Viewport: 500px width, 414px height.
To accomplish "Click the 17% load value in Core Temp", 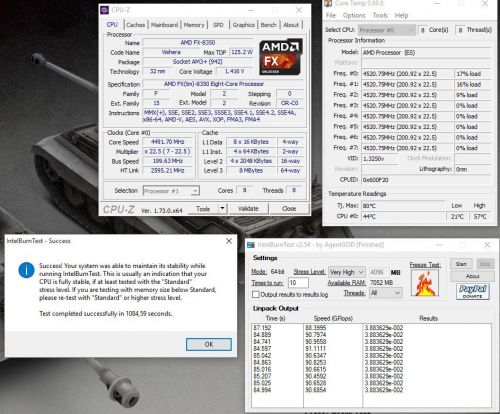I will (473, 74).
